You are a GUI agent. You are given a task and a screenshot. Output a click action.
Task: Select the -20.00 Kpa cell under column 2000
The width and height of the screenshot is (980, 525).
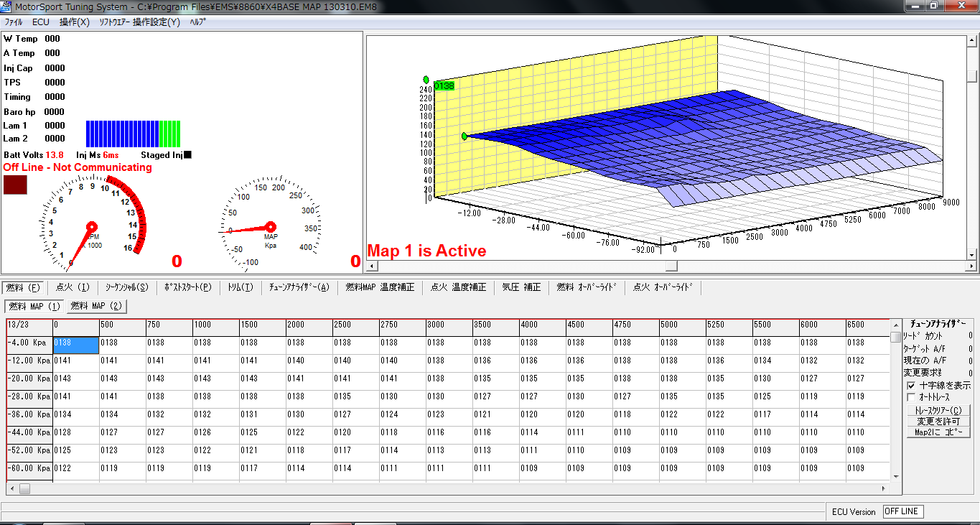point(309,381)
